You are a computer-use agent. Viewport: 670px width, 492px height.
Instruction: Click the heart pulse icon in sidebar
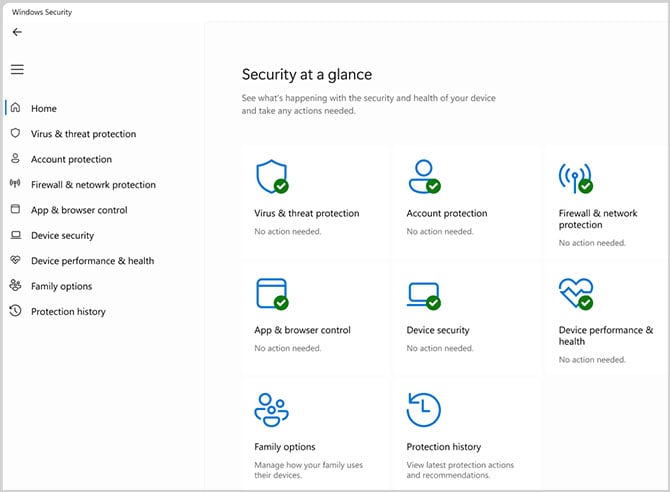[15, 259]
